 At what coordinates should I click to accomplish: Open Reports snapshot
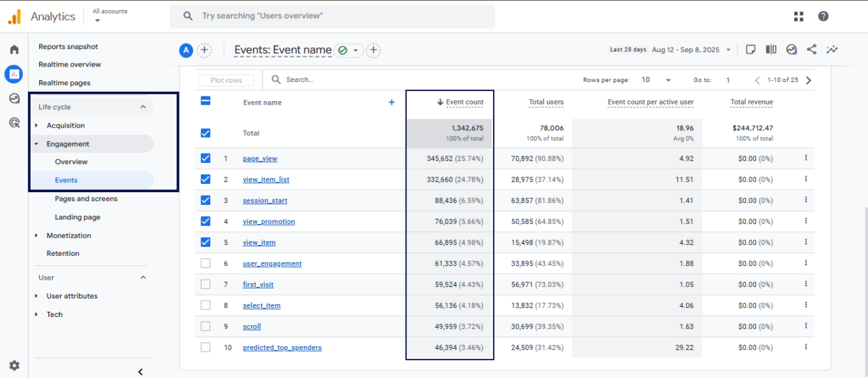(x=68, y=47)
